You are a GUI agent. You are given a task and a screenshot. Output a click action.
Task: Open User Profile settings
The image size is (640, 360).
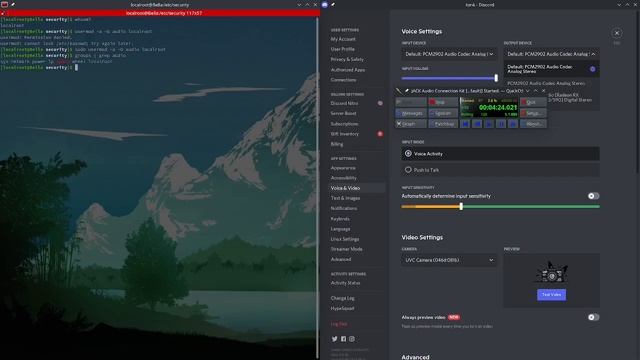pos(342,49)
